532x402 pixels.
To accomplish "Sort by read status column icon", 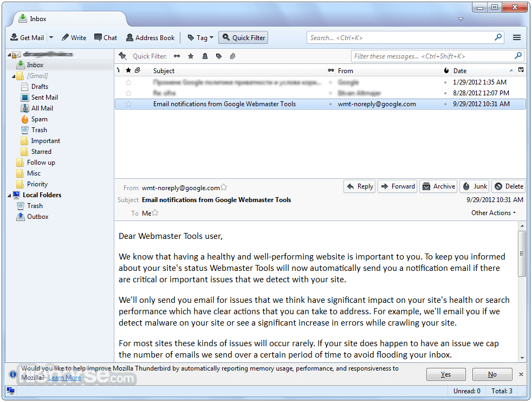I will click(331, 70).
